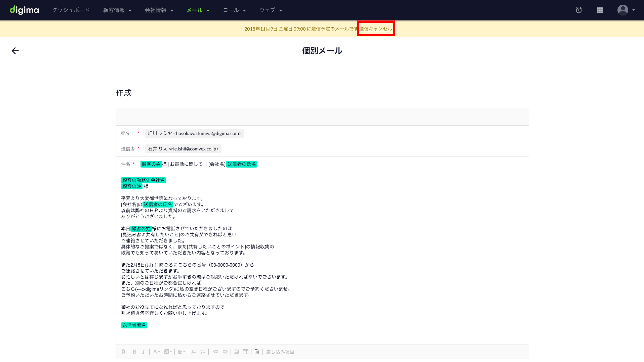Toggle italic formatting
The width and height of the screenshot is (644, 362).
[144, 352]
